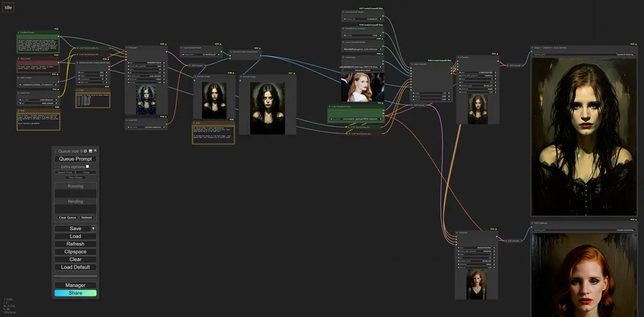This screenshot has width=644, height=317.
Task: Open the Save button dropdown arrow
Action: pyautogui.click(x=93, y=228)
